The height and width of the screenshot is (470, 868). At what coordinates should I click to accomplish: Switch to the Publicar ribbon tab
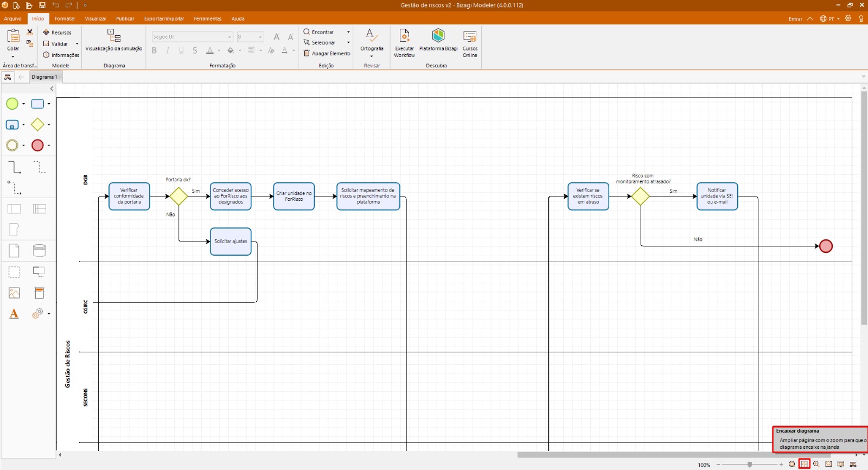point(125,18)
